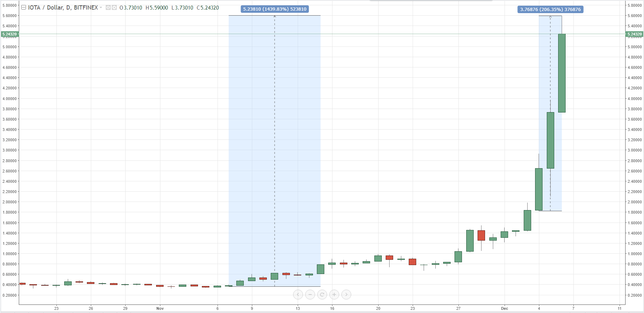Click the close value C5.24320
The image size is (644, 313).
[x=208, y=8]
